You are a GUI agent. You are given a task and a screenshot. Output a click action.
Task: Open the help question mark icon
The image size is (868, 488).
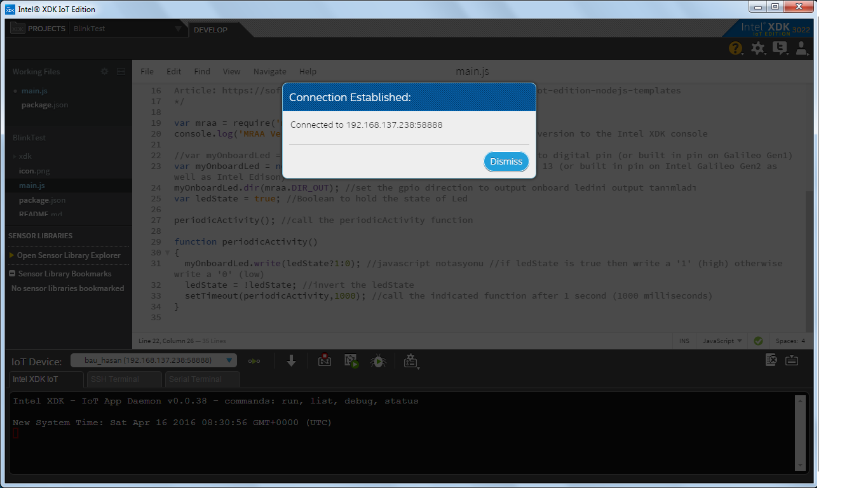pos(735,48)
